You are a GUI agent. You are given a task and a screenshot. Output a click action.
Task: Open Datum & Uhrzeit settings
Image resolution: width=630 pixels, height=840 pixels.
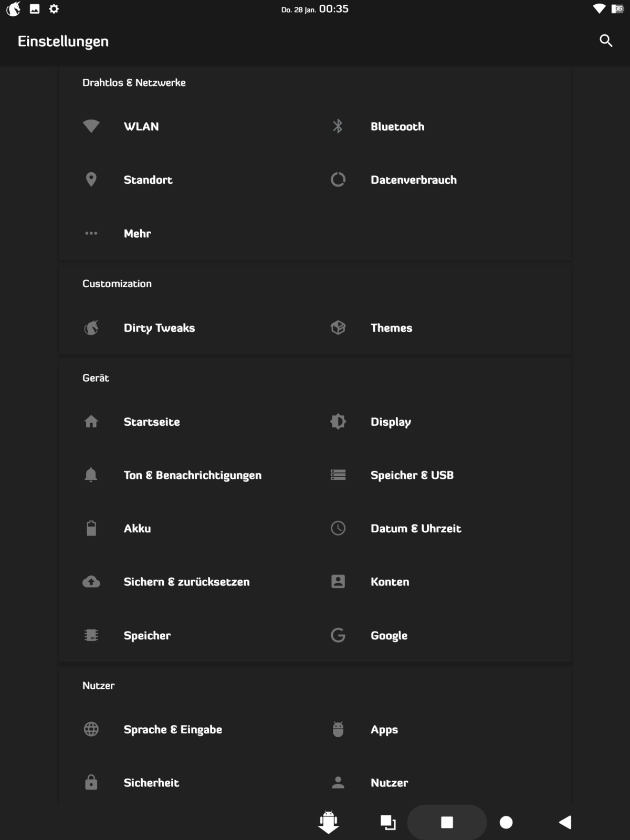click(x=416, y=529)
